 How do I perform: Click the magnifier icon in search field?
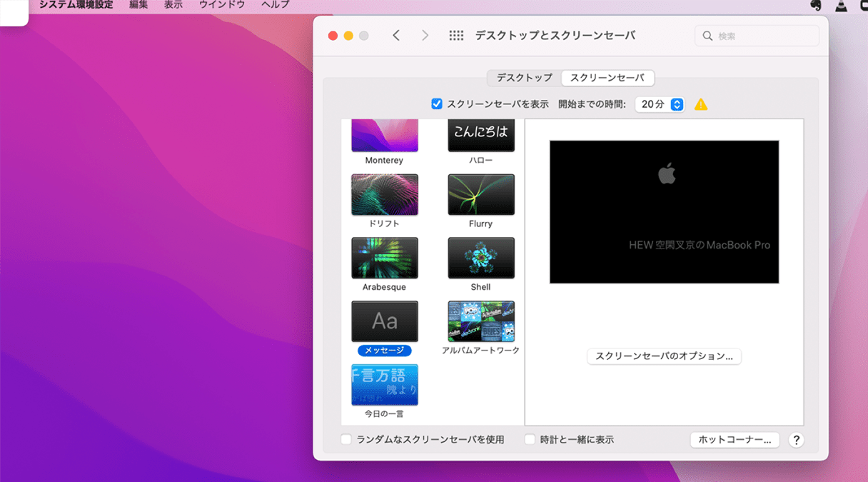(707, 36)
